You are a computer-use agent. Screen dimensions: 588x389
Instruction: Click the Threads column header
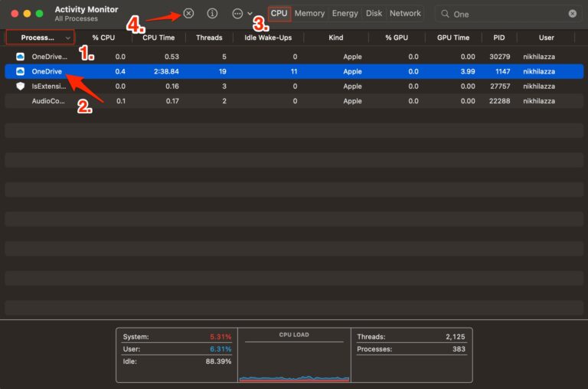[209, 38]
